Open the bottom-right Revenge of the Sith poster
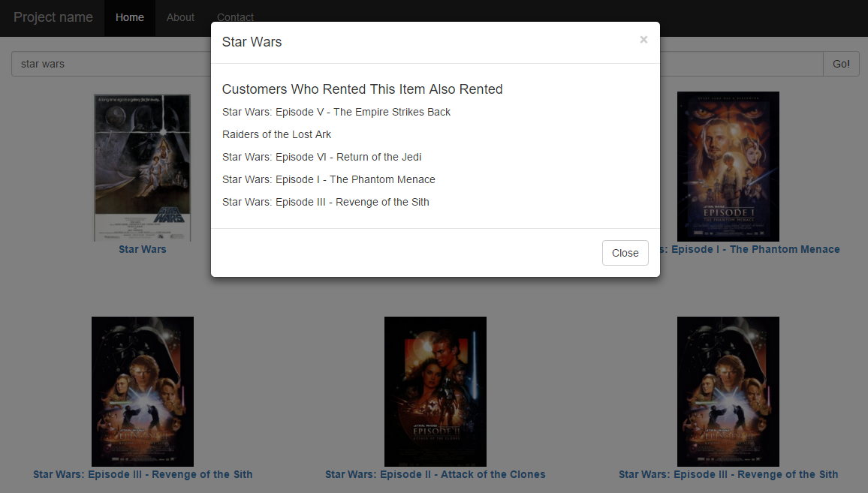Image resolution: width=868 pixels, height=493 pixels. click(x=728, y=392)
